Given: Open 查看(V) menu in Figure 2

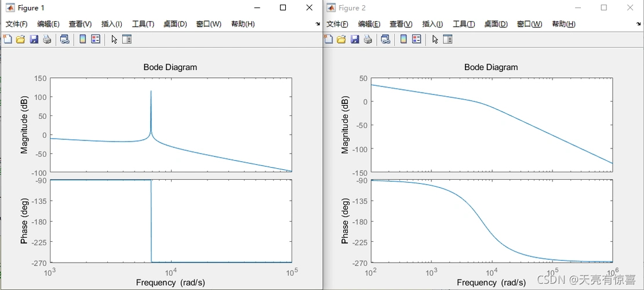Looking at the screenshot, I should pos(401,24).
